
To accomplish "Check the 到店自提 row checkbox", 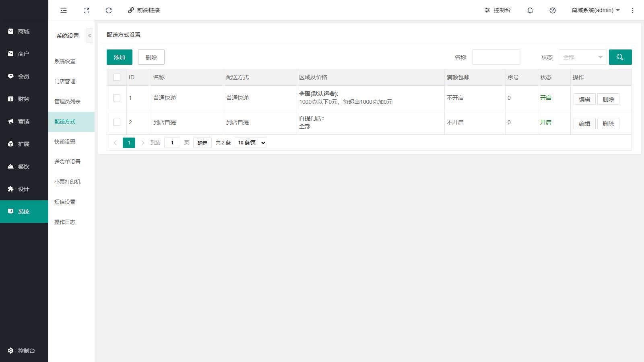I will pos(117,122).
